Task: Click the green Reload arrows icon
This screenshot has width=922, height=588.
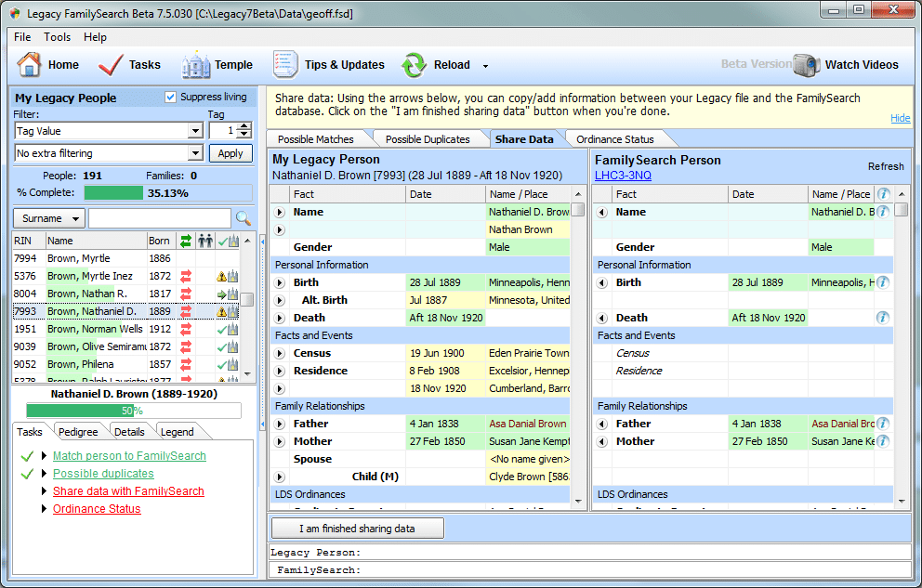Action: click(414, 65)
